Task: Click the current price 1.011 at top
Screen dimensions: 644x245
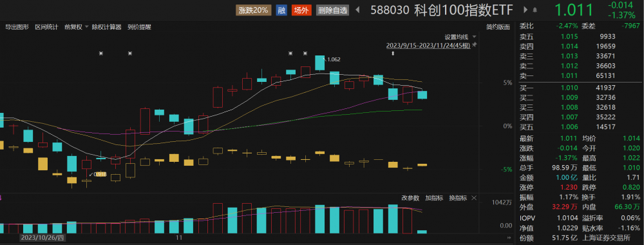Action: point(574,10)
